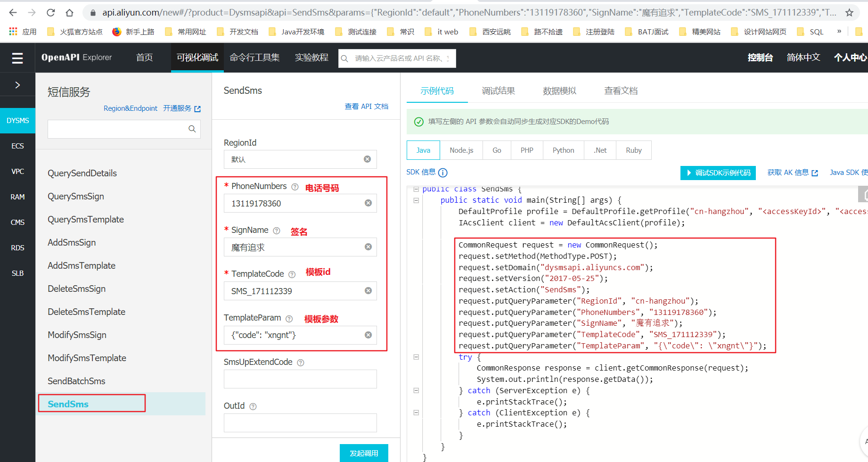Select QuerySendDetails in the API list
The image size is (868, 462).
click(82, 173)
